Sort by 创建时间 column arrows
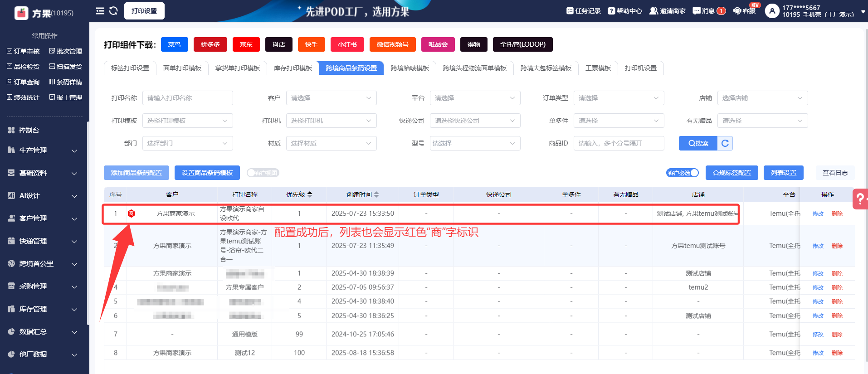This screenshot has width=868, height=374. tap(376, 194)
